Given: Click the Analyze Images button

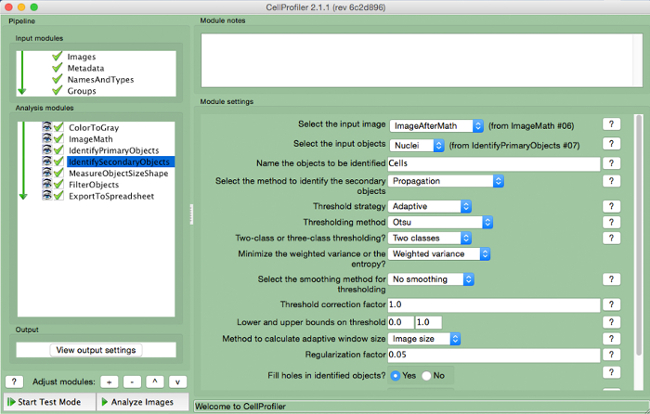Looking at the screenshot, I should pyautogui.click(x=141, y=402).
